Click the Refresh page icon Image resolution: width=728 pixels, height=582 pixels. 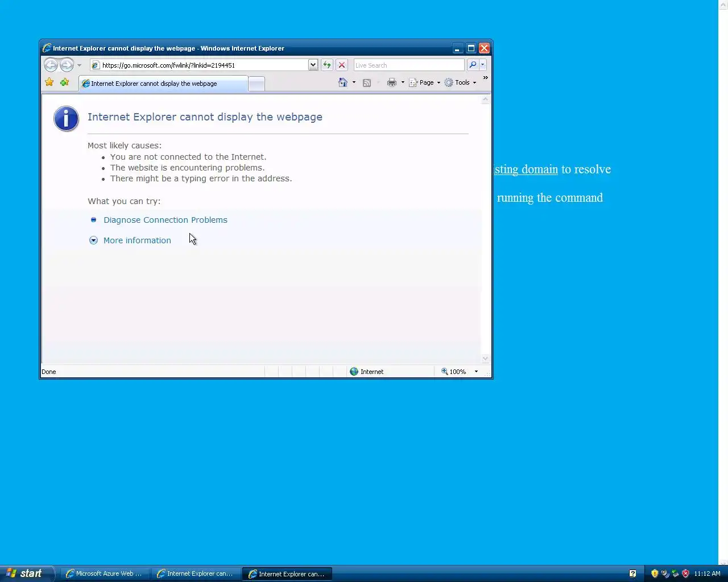(x=327, y=65)
